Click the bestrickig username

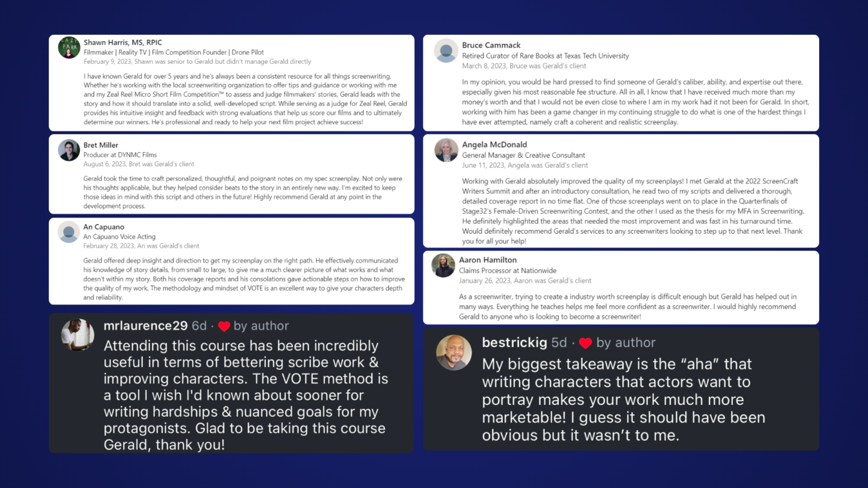514,343
